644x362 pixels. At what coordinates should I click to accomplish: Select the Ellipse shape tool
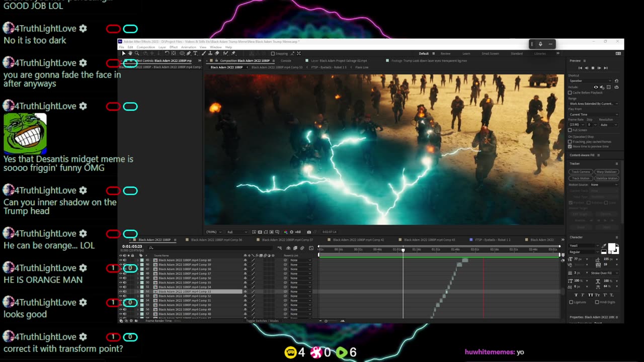click(x=182, y=53)
